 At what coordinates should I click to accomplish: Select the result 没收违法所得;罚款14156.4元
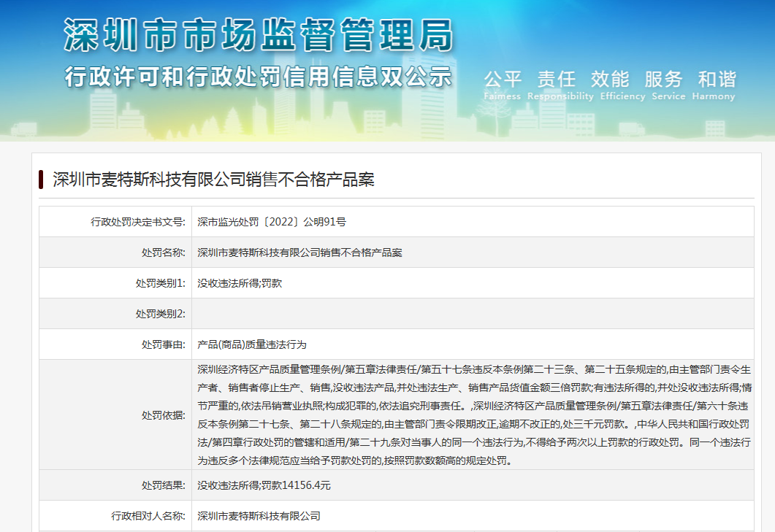(x=264, y=485)
